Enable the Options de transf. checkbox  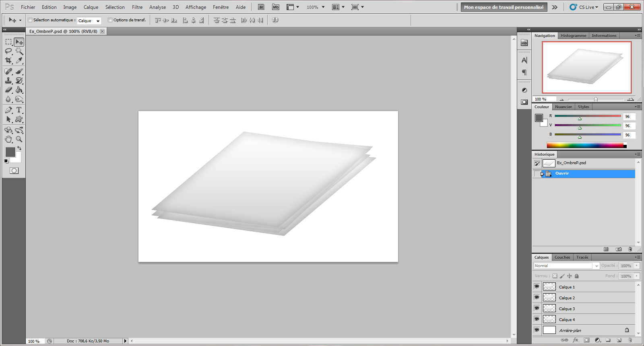(110, 20)
